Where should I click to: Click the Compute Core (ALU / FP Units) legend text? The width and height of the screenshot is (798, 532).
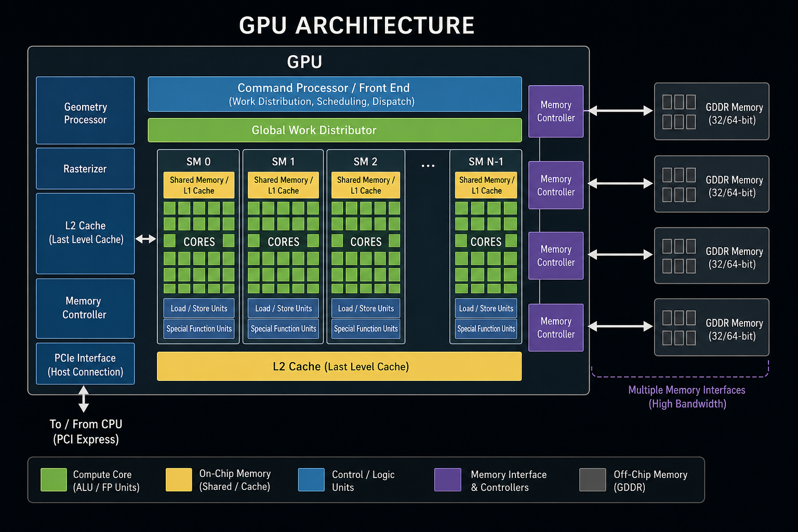pyautogui.click(x=107, y=481)
